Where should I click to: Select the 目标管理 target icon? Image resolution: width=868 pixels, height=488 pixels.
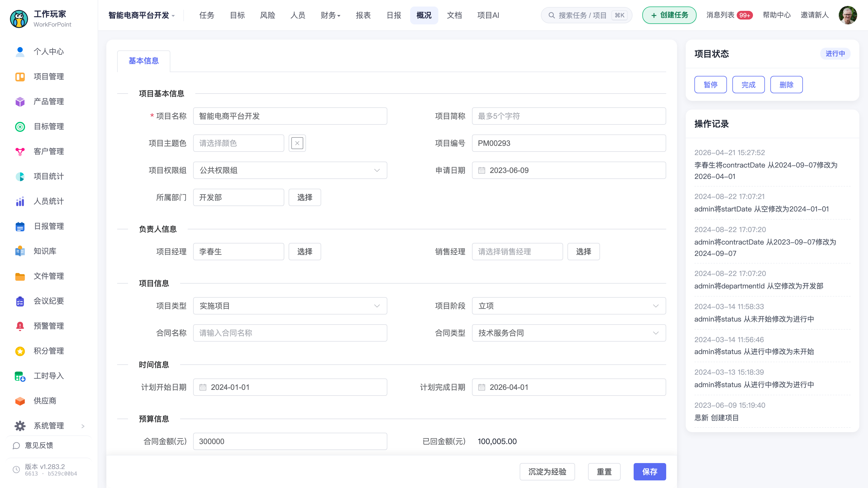tap(20, 127)
